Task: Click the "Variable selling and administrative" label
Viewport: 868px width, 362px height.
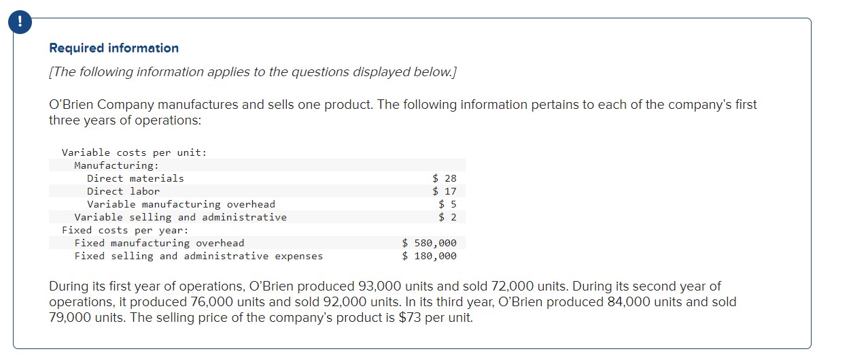Action: click(x=180, y=217)
